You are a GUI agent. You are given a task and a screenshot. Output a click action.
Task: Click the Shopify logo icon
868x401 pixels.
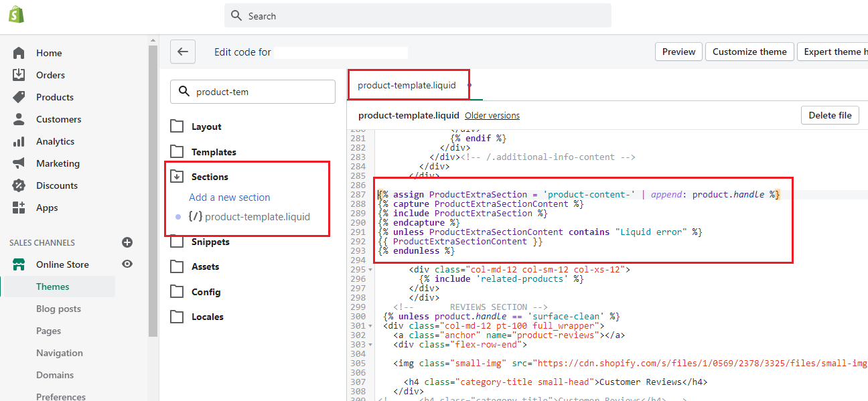pyautogui.click(x=17, y=15)
